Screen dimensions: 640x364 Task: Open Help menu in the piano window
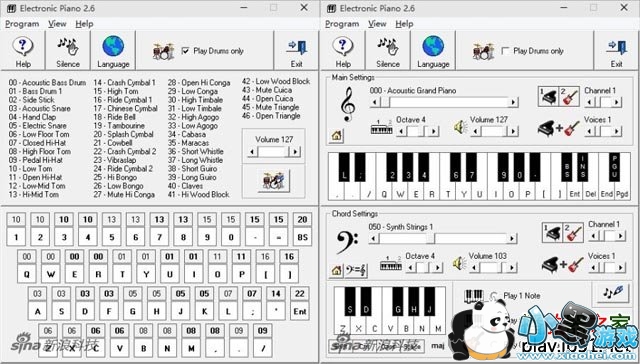point(404,24)
